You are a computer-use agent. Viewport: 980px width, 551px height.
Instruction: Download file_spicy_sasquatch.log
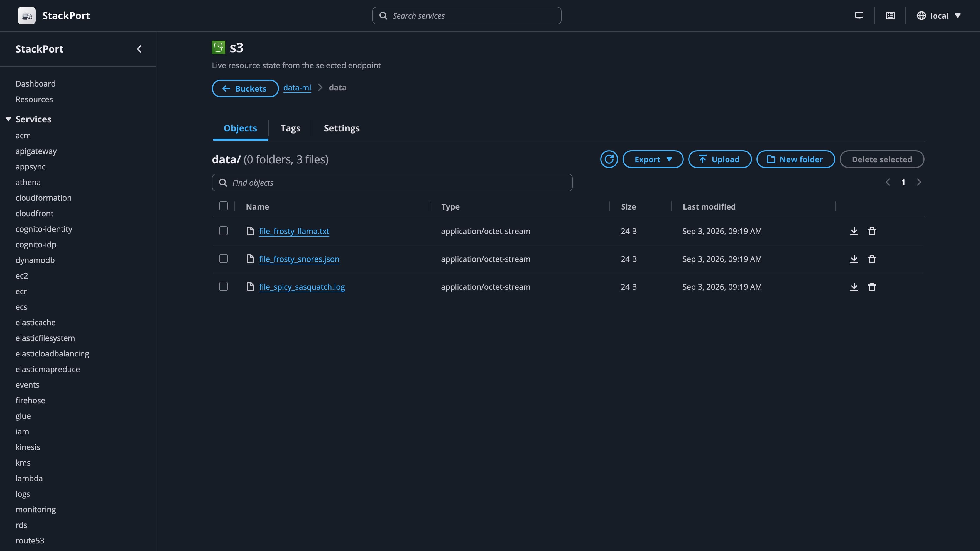[x=854, y=287]
